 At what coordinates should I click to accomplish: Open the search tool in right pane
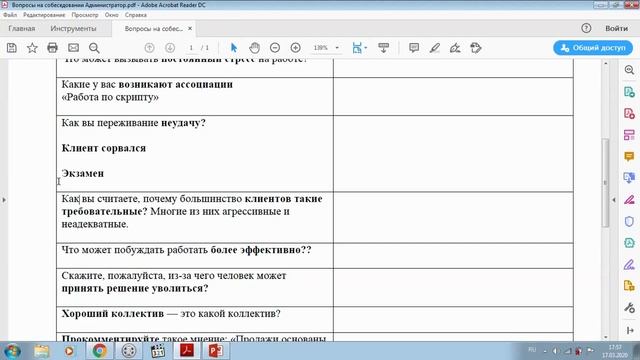[x=629, y=70]
